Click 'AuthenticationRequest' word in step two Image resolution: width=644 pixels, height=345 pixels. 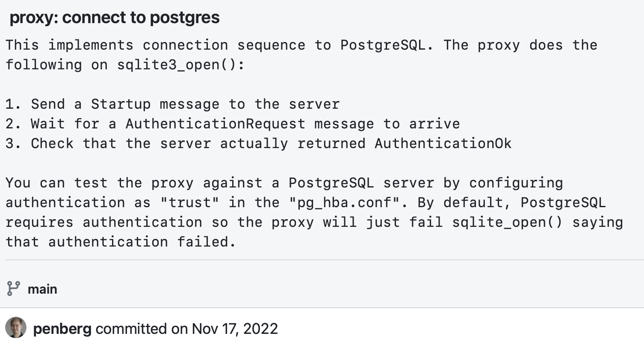tap(215, 124)
